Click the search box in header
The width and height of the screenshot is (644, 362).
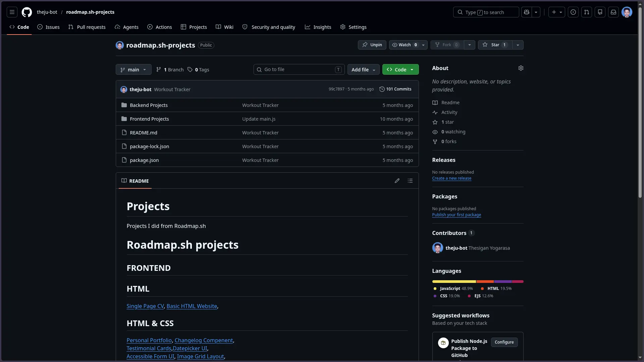486,12
